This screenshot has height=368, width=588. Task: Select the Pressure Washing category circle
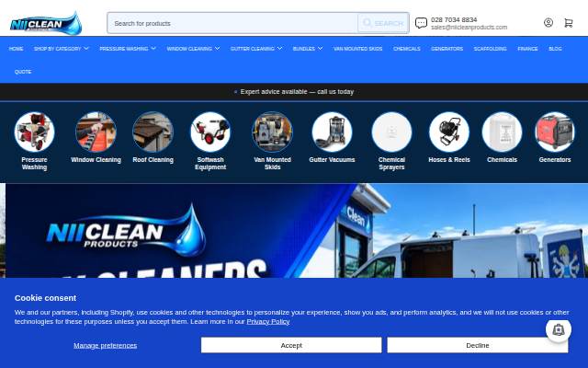34,132
